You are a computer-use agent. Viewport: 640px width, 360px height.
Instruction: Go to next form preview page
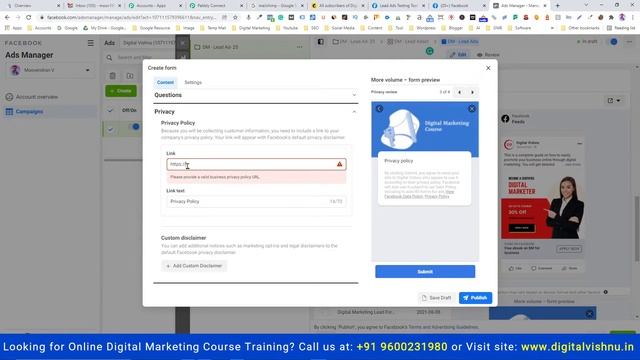tap(472, 92)
